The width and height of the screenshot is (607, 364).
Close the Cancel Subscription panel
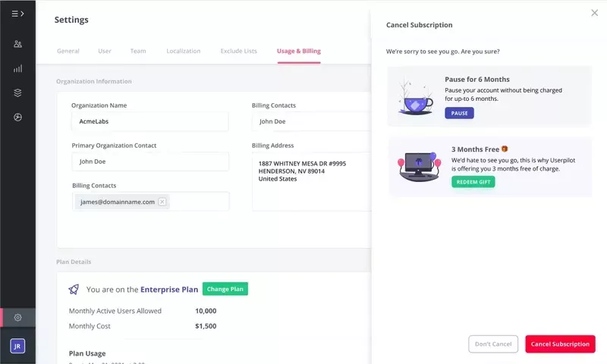click(x=594, y=13)
